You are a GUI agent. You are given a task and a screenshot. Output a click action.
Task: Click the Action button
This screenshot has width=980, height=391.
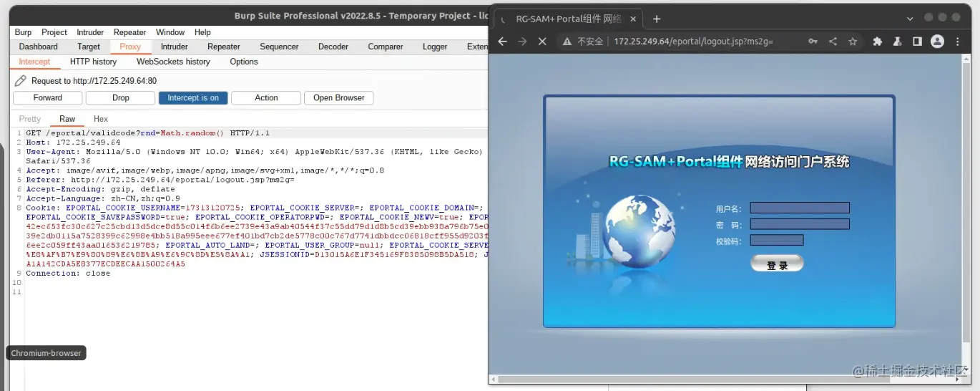click(x=266, y=98)
